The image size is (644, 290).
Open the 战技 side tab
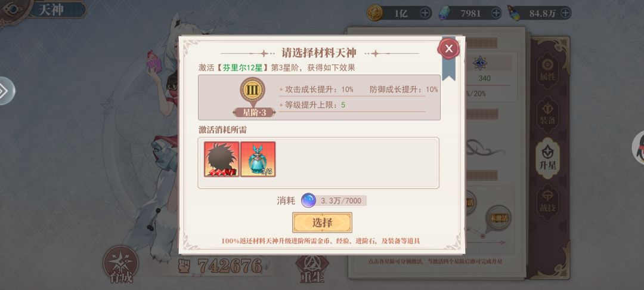(547, 201)
